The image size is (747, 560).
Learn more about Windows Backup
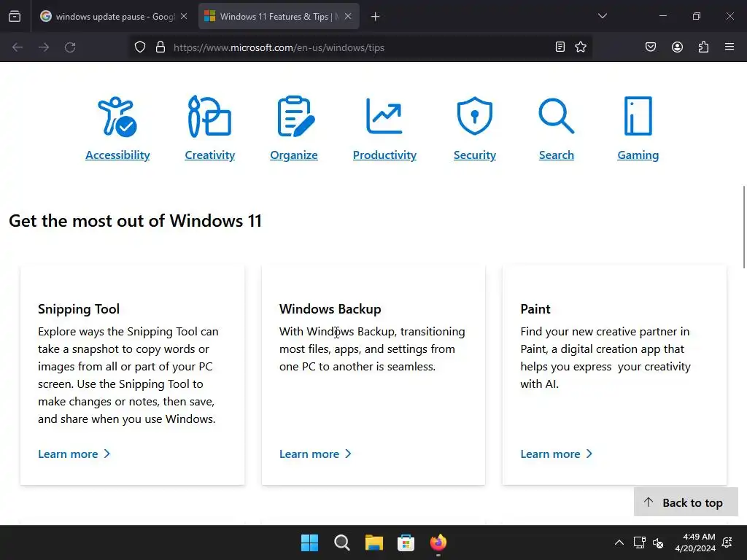click(315, 454)
